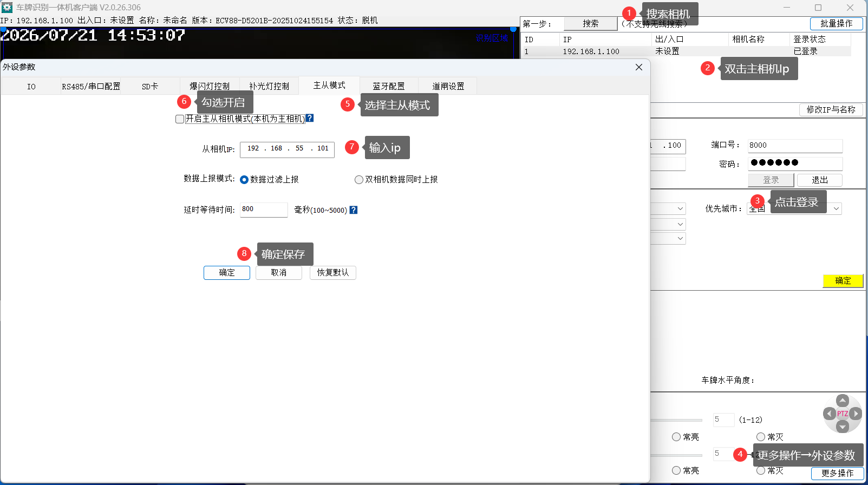868x485 pixels.
Task: Click the 延时等待时间 input field
Action: click(264, 209)
